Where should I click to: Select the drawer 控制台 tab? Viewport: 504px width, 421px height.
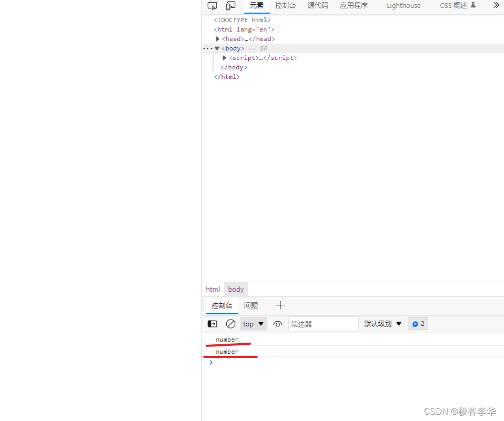pyautogui.click(x=222, y=305)
